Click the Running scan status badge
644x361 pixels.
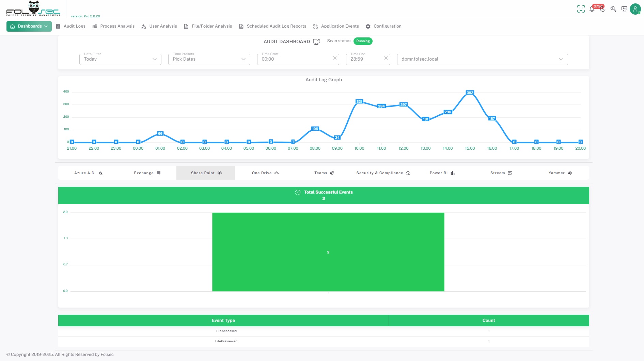pos(363,41)
